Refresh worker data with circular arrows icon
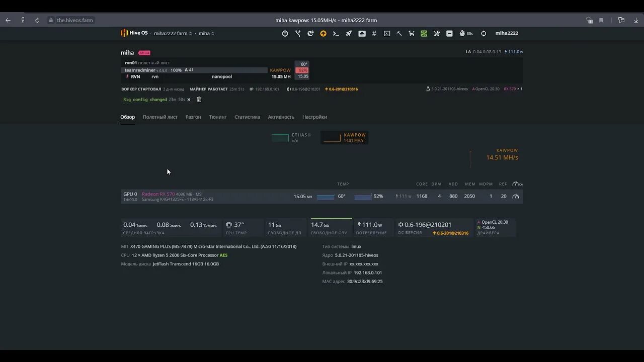Viewport: 644px width, 362px height. (x=484, y=33)
